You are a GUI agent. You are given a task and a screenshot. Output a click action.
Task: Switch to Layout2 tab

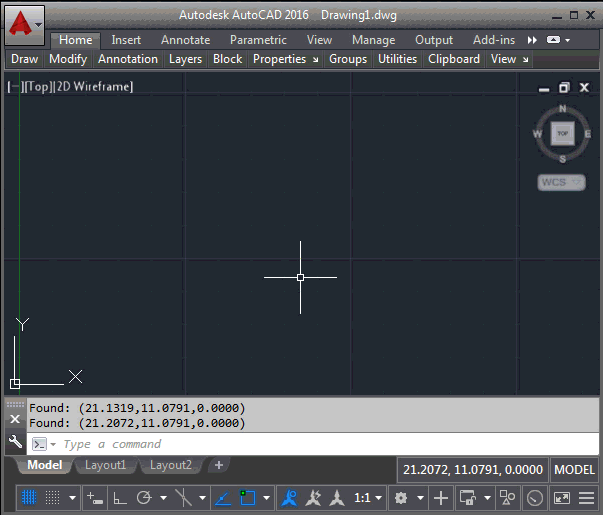(171, 465)
